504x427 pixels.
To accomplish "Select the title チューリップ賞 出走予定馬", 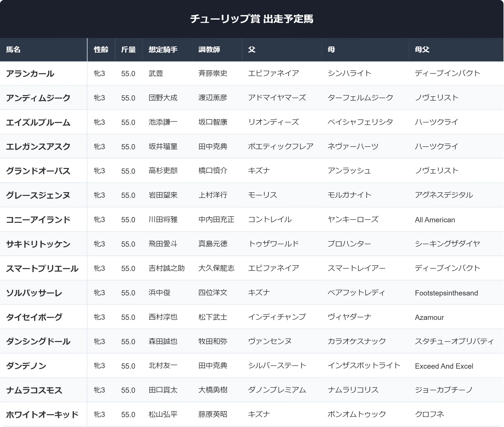I will click(x=252, y=19).
